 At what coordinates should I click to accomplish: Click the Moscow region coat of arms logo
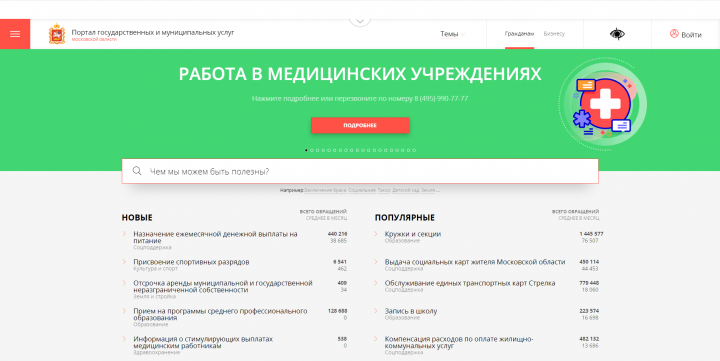click(x=57, y=34)
